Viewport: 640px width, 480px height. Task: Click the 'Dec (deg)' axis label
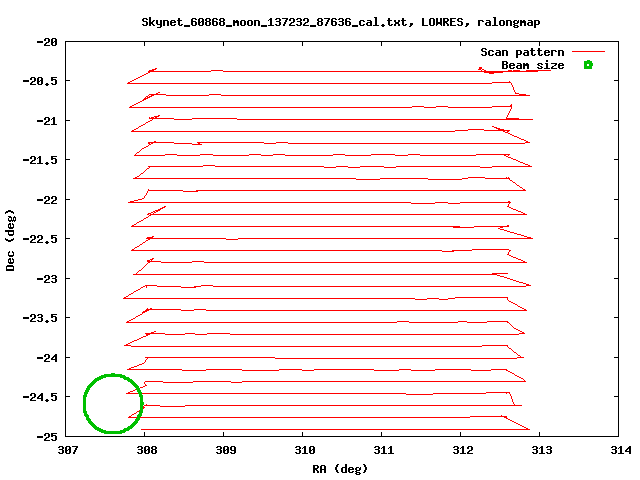pos(10,240)
